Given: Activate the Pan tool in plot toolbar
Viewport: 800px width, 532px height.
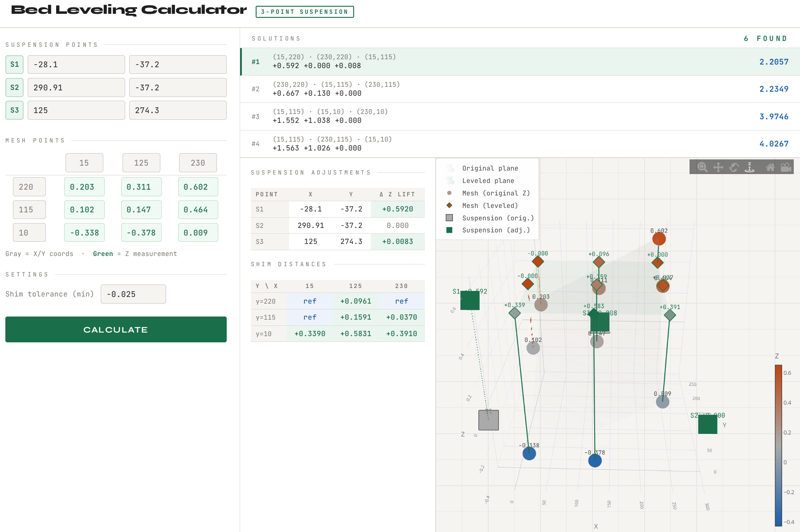Looking at the screenshot, I should tap(718, 167).
